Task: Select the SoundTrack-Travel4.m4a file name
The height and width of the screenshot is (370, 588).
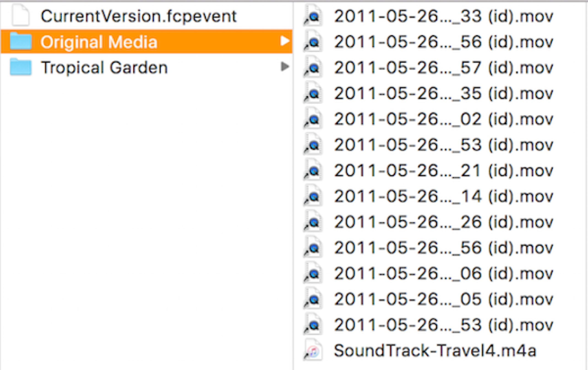Action: click(435, 351)
